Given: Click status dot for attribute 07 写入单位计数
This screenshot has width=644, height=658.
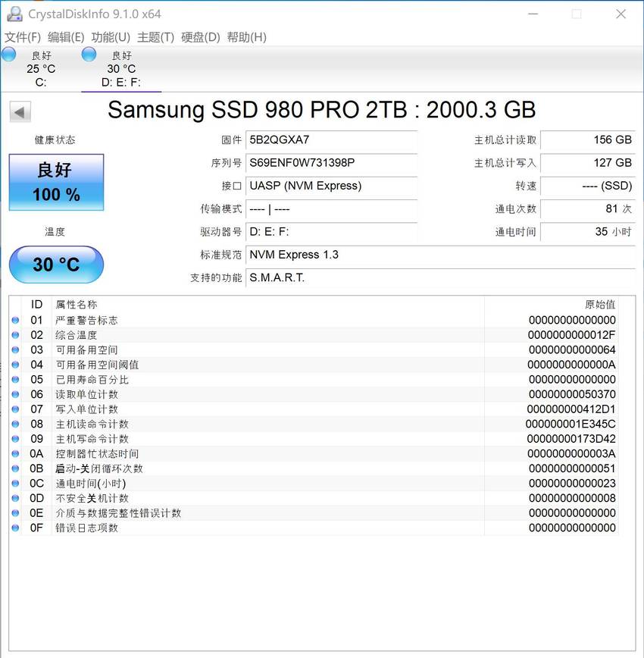Looking at the screenshot, I should tap(15, 409).
